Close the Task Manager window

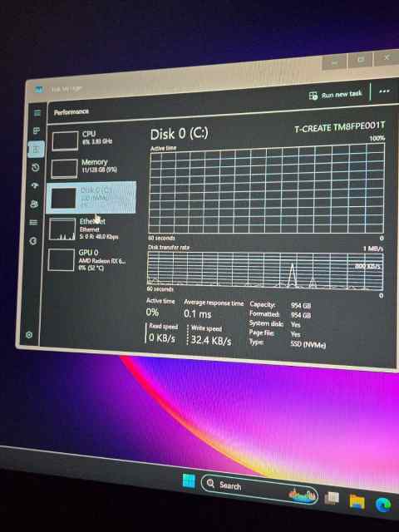(387, 57)
